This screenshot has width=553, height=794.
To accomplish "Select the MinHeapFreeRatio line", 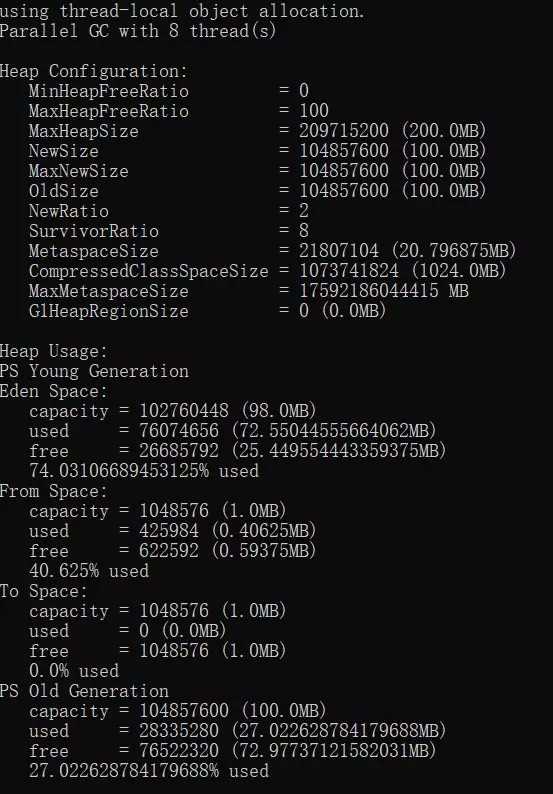I will click(169, 91).
